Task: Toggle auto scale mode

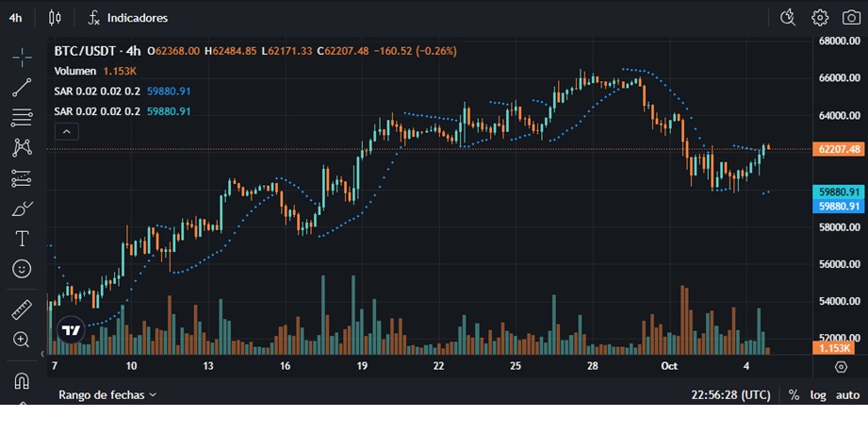Action: [847, 395]
